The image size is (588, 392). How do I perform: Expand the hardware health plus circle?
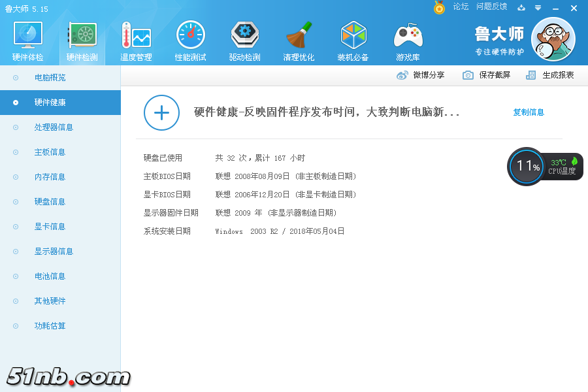[161, 112]
